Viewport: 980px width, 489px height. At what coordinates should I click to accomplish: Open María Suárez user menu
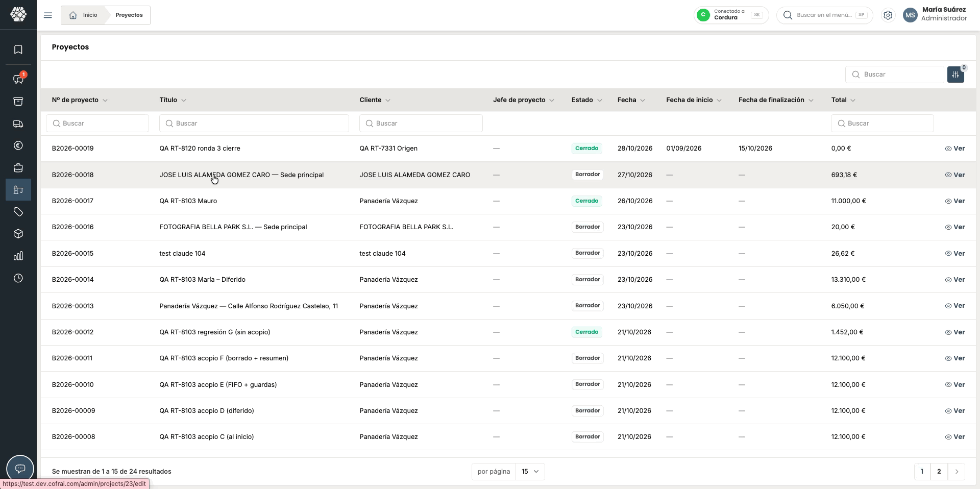pyautogui.click(x=935, y=14)
